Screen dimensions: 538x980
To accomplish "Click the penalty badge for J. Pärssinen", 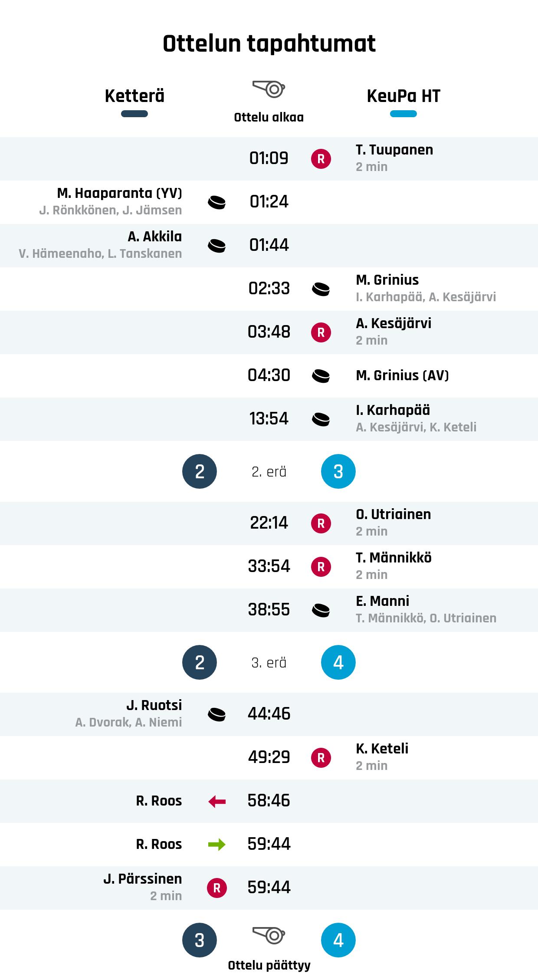I will (x=217, y=888).
